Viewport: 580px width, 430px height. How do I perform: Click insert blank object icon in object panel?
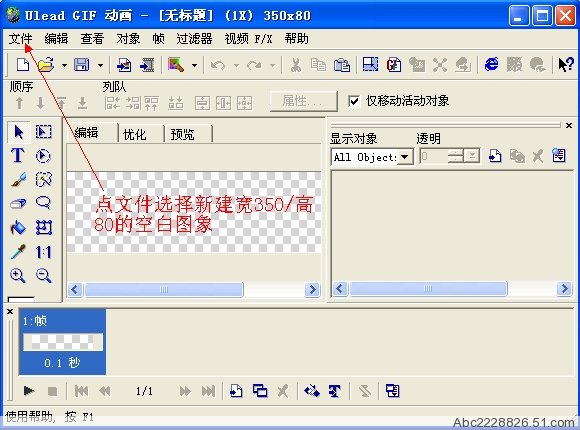point(495,156)
